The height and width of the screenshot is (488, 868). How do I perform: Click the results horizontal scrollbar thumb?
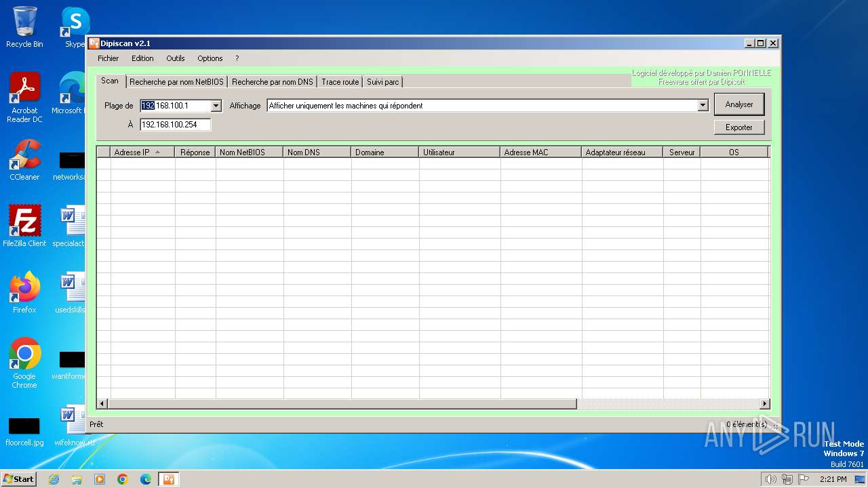coord(342,404)
